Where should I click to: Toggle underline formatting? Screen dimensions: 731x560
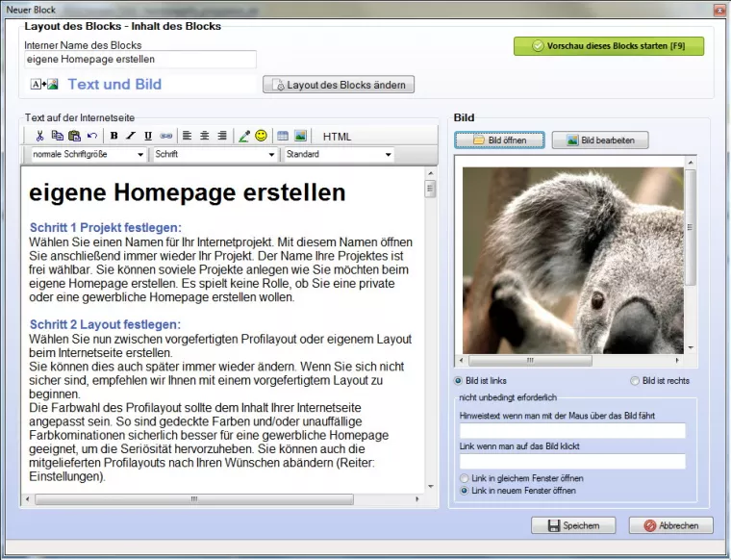(x=148, y=136)
